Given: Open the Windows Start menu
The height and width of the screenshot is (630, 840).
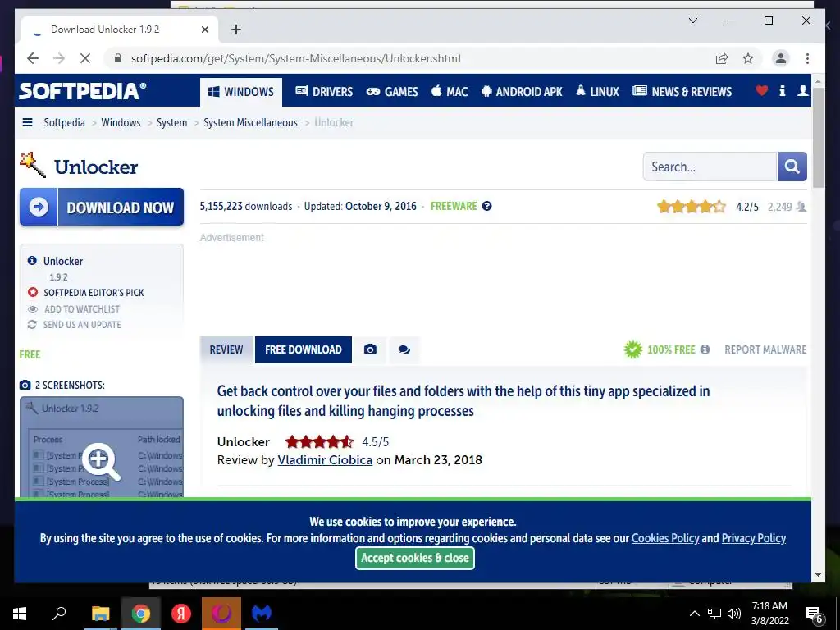Looking at the screenshot, I should (x=20, y=614).
